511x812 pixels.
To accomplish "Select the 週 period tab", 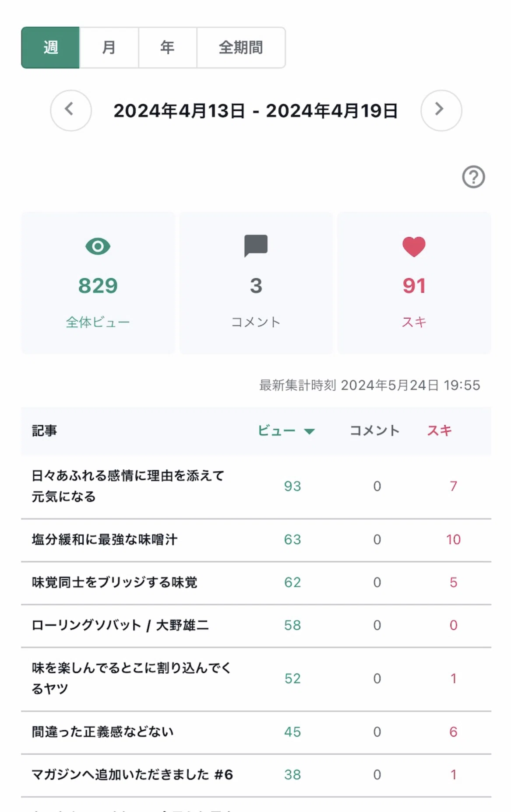I will (50, 47).
